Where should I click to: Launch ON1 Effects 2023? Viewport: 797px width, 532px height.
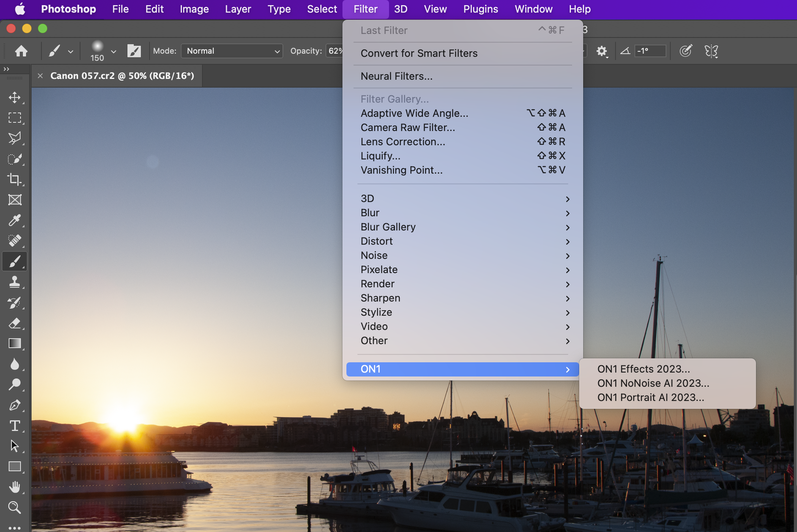click(x=668, y=369)
